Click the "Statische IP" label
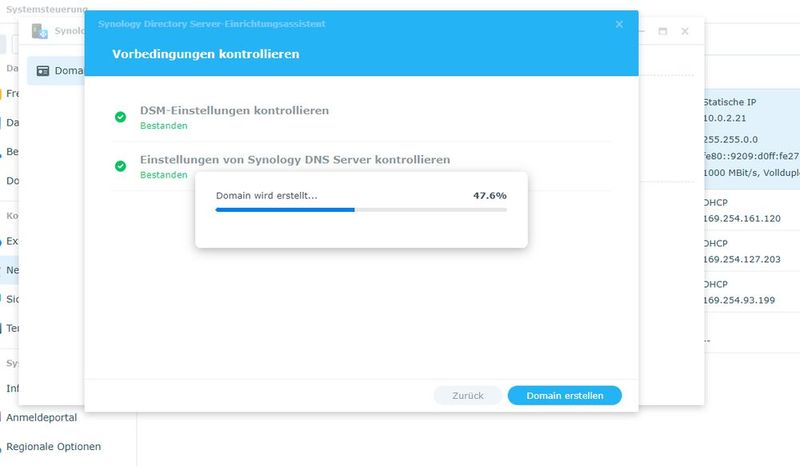 click(x=729, y=102)
